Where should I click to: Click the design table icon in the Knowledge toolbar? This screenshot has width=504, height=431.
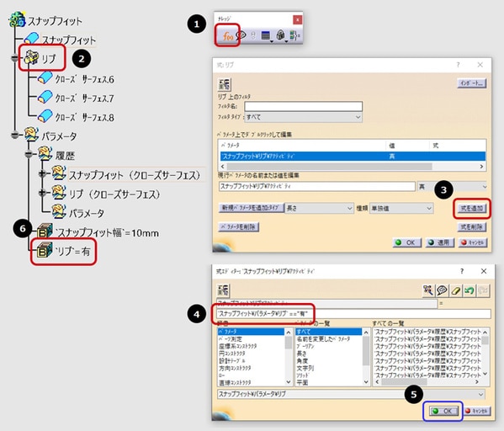[x=266, y=35]
